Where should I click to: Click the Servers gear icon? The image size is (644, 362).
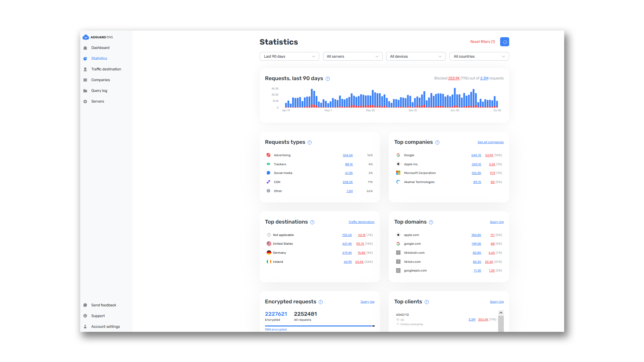tap(85, 101)
